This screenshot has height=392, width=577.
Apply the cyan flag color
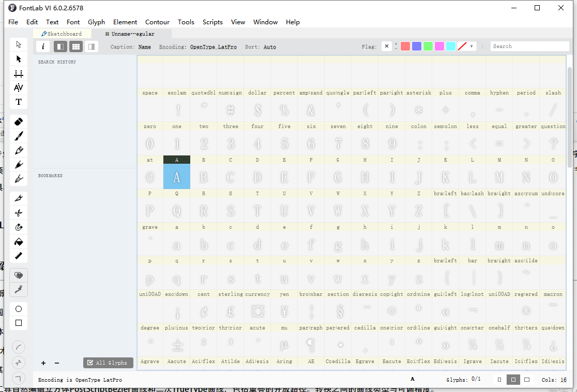coord(451,46)
